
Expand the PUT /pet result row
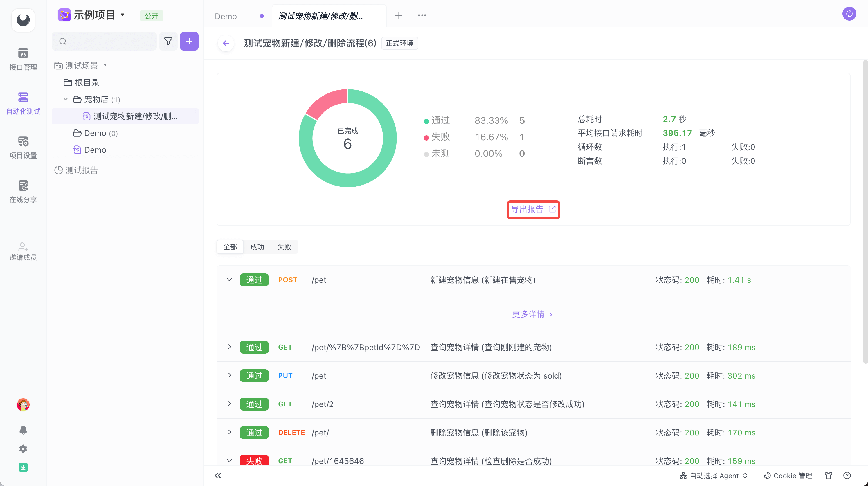(229, 375)
